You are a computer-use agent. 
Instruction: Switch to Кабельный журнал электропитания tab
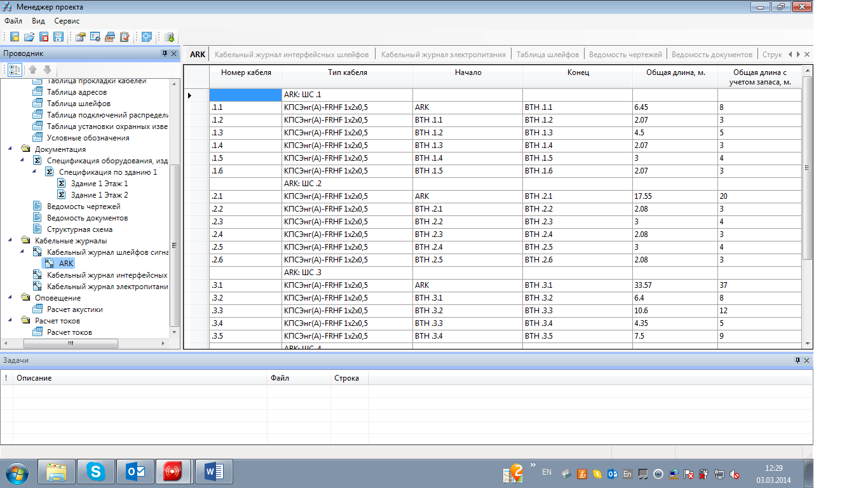pyautogui.click(x=444, y=55)
